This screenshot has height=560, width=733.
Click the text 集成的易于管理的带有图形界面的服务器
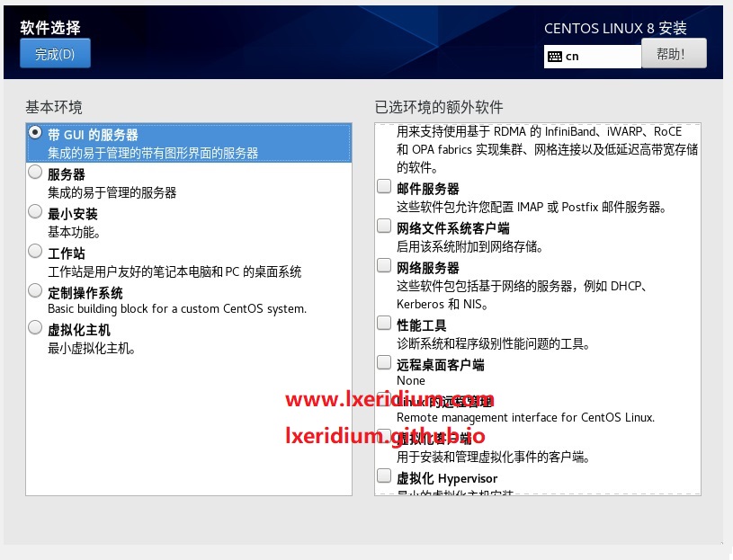coord(153,153)
